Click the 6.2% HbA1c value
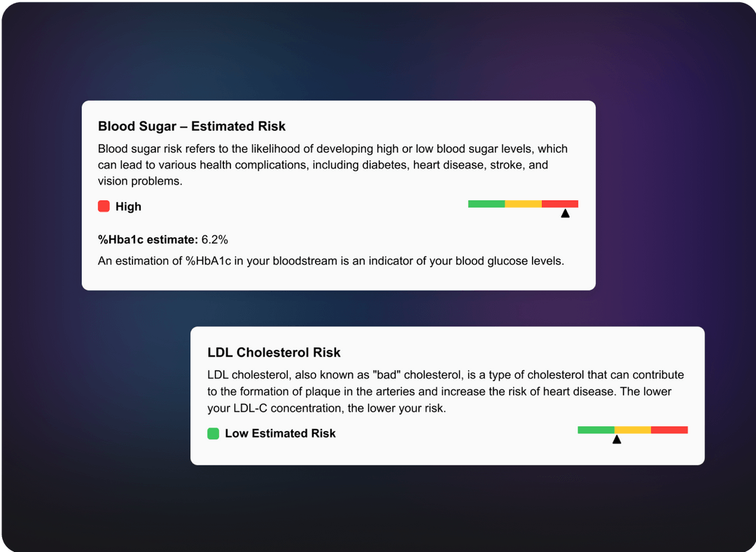 (214, 239)
